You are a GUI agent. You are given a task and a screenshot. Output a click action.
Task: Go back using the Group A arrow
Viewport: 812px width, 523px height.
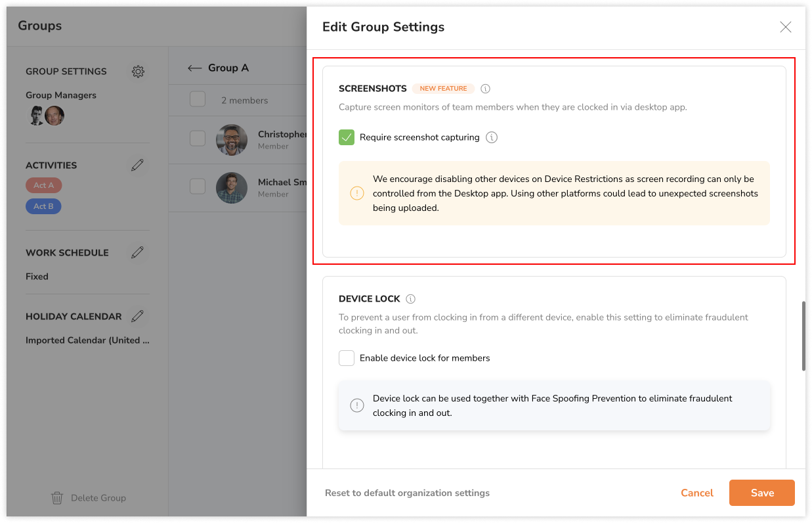click(x=194, y=68)
